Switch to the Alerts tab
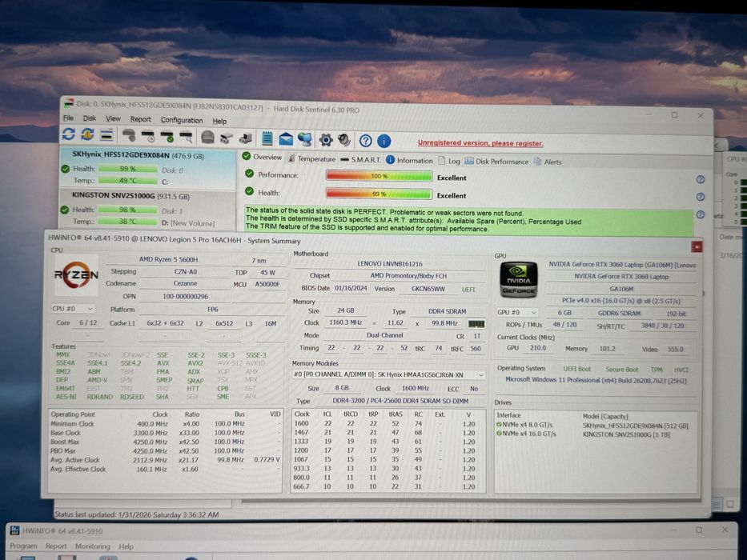Viewport: 747px width, 560px height. click(548, 162)
